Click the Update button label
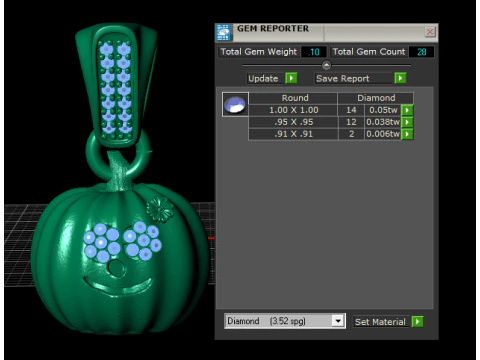480x360 pixels. pyautogui.click(x=263, y=78)
